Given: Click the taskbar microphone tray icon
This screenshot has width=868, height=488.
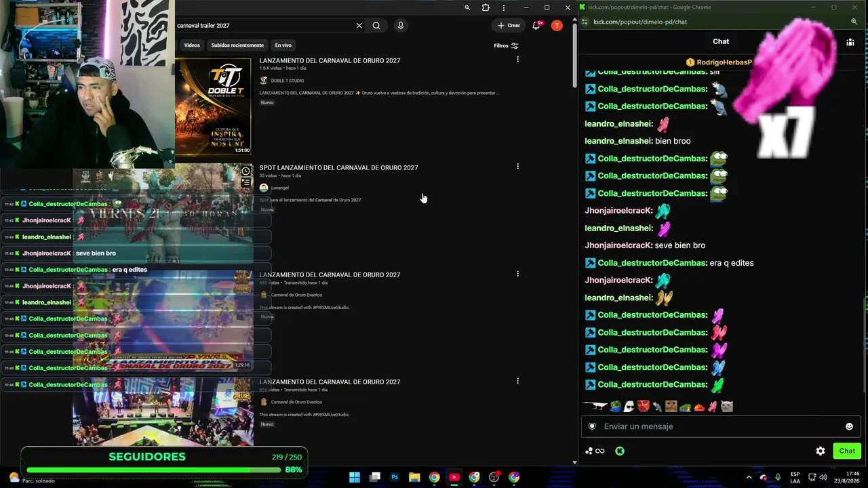Looking at the screenshot, I should point(778,477).
